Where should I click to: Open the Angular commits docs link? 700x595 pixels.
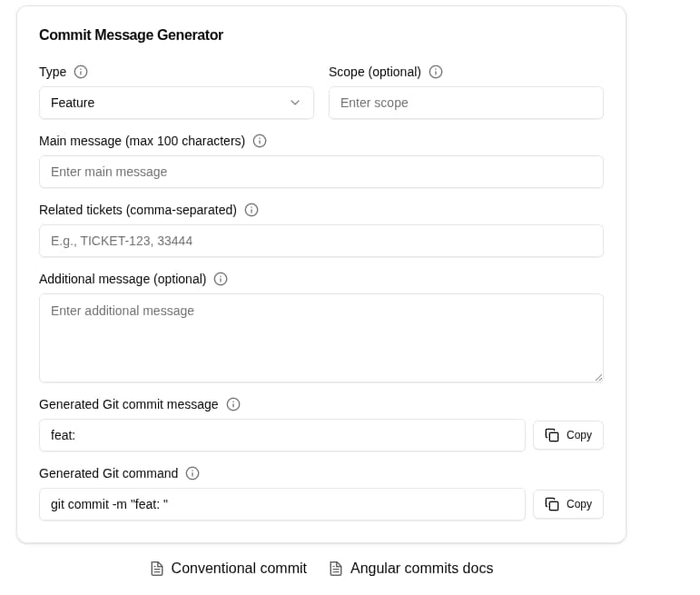pos(421,569)
